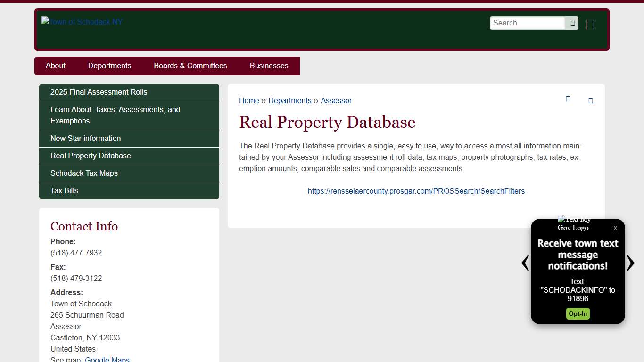The image size is (644, 362).
Task: Click the Town of Schodack logo
Action: 82,21
